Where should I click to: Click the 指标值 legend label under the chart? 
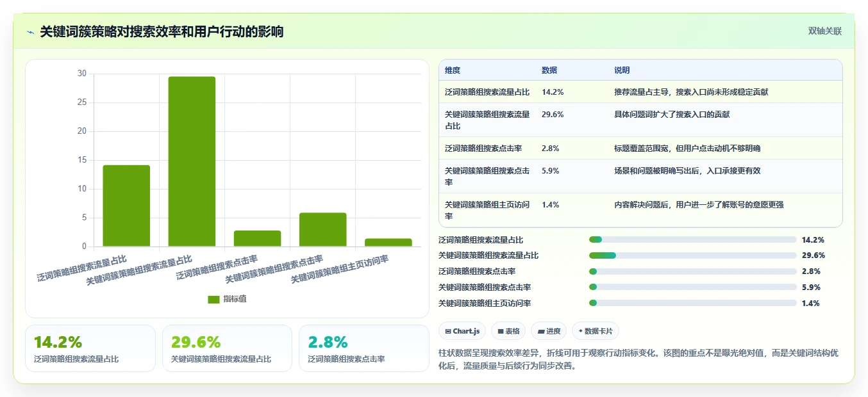[235, 300]
